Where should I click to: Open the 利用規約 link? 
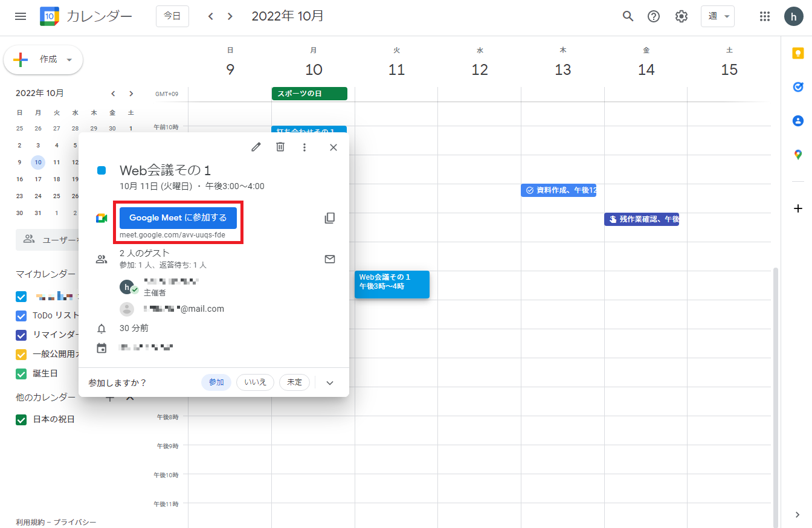pyautogui.click(x=31, y=522)
